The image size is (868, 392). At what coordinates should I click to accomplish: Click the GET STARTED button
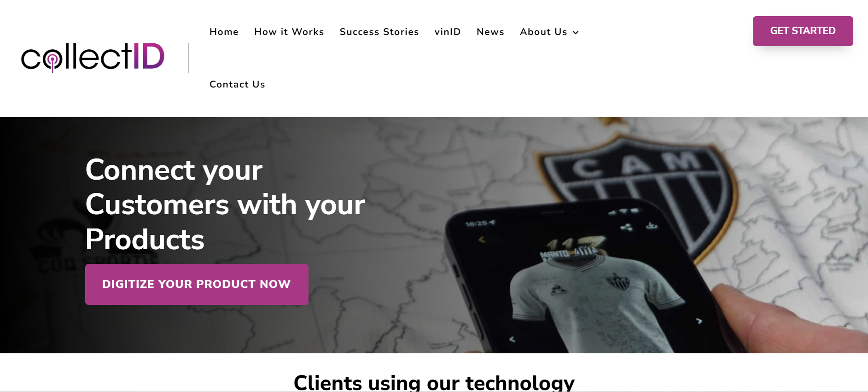tap(803, 31)
